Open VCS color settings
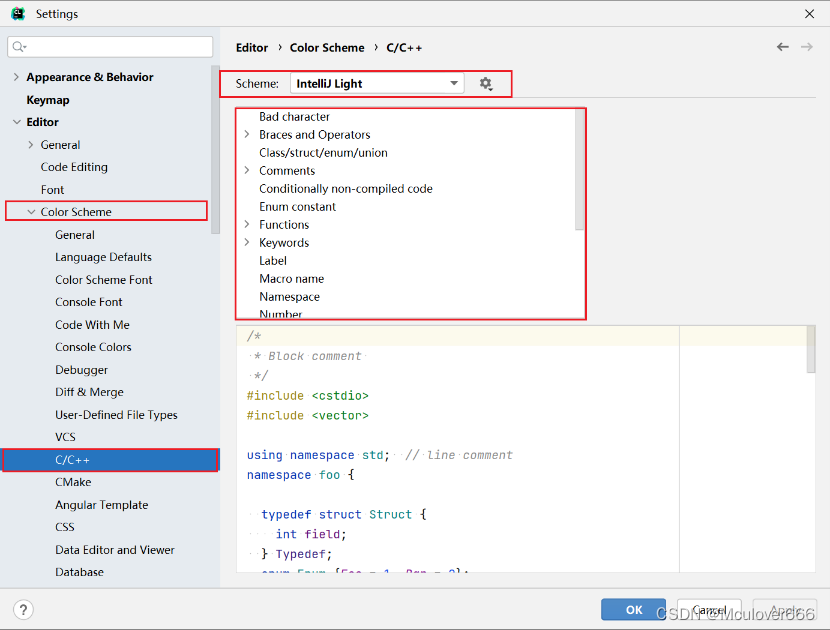Screen dimensions: 830x630 [65, 437]
